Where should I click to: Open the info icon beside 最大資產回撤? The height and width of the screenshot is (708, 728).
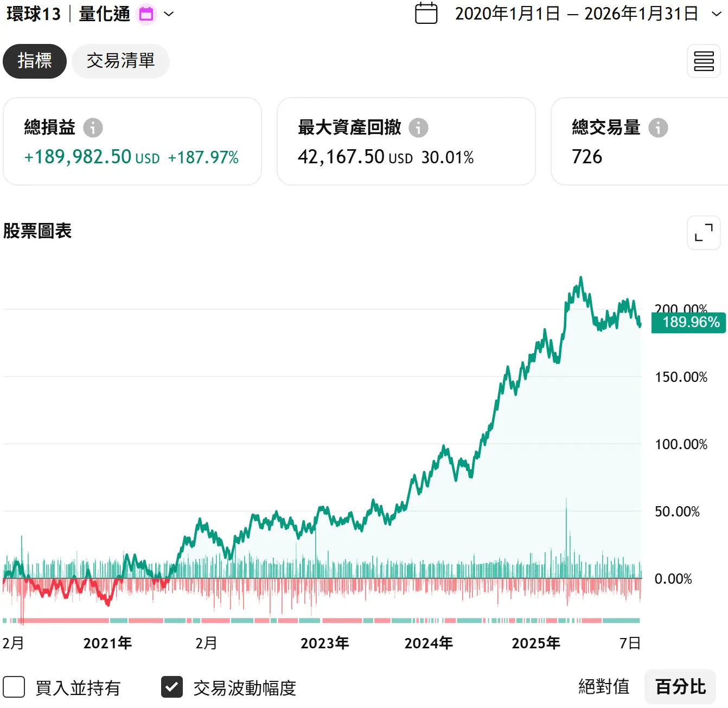pos(418,128)
